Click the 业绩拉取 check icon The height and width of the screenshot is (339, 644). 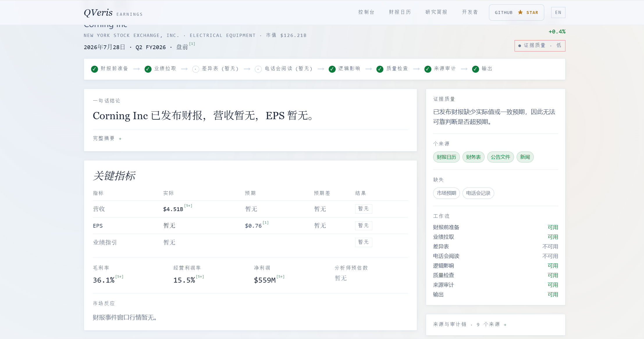[x=148, y=69]
